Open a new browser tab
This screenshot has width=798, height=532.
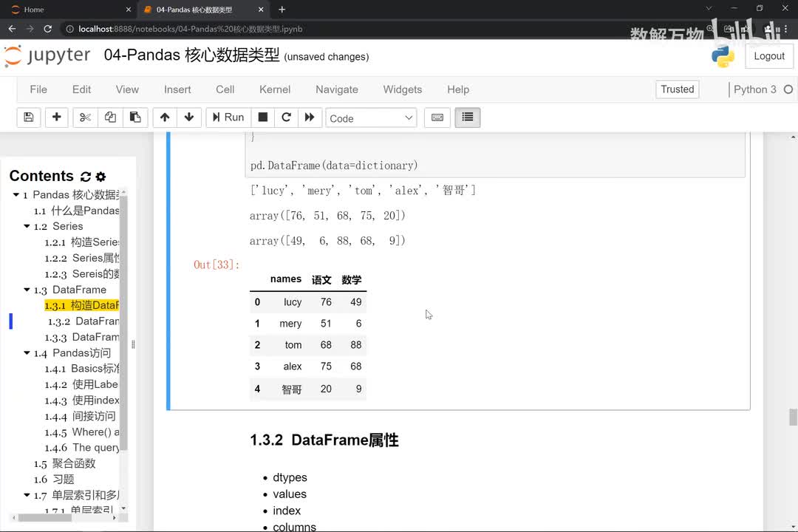pos(282,10)
